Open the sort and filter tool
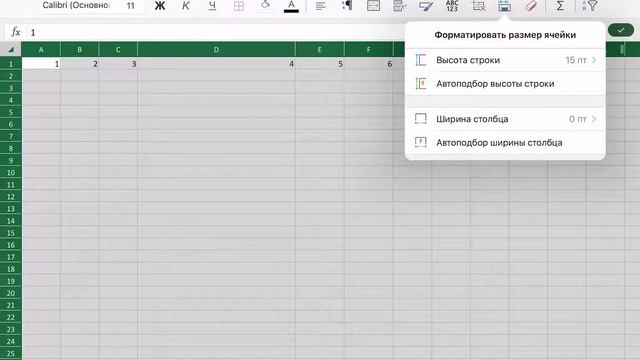Viewport: 640px width, 360px height. pos(589,6)
